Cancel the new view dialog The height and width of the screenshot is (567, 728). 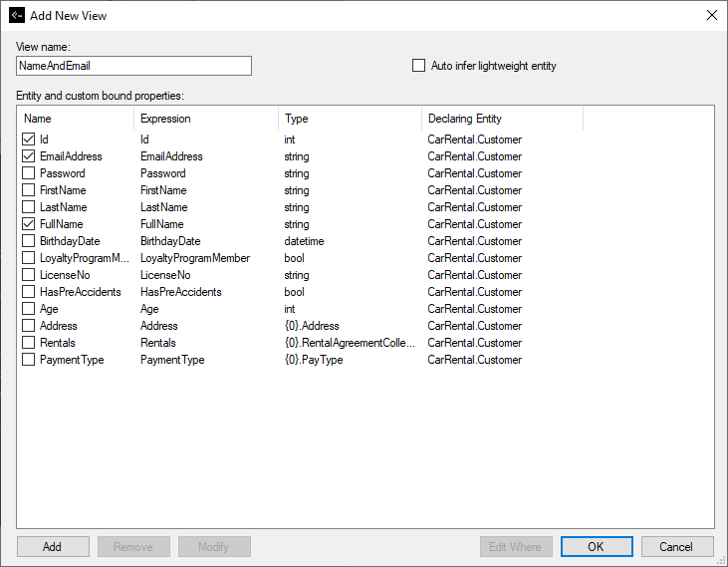pyautogui.click(x=677, y=546)
